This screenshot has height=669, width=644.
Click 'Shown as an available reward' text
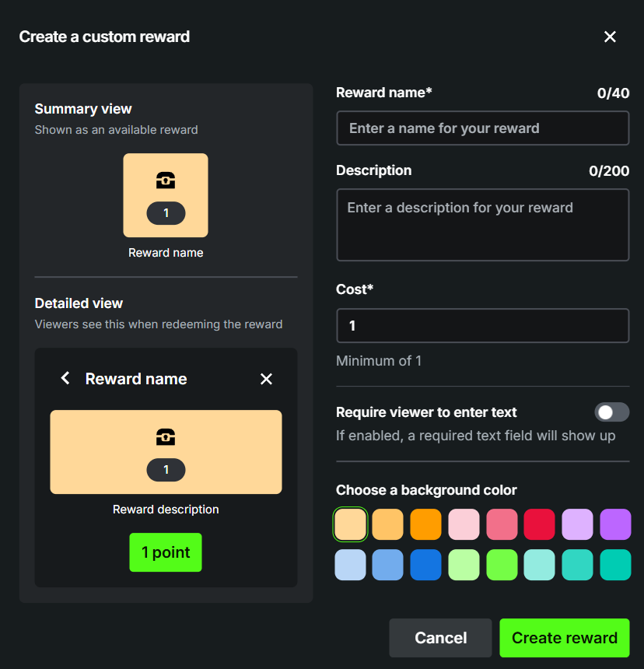click(116, 130)
